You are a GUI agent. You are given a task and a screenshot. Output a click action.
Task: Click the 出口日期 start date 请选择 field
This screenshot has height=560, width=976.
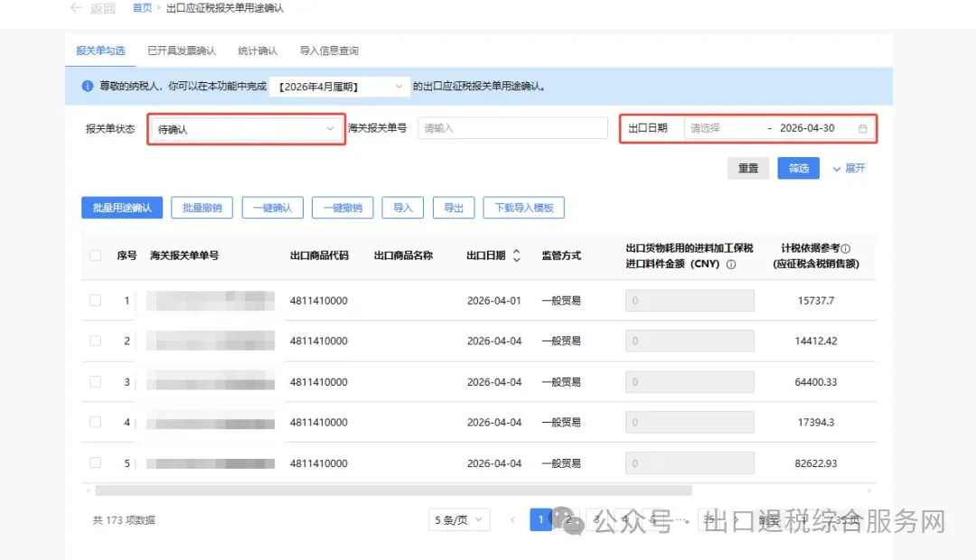[x=722, y=128]
